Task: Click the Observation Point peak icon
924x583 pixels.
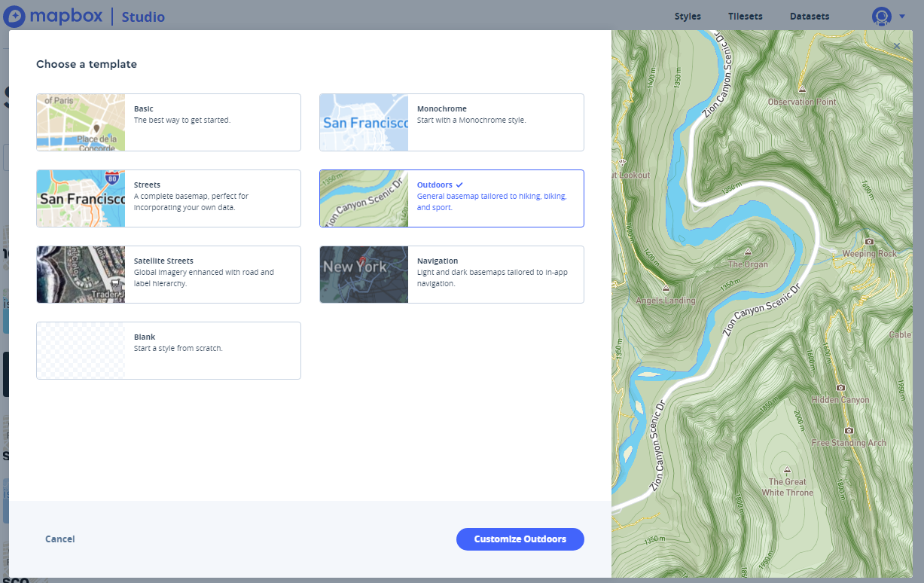Action: tap(803, 90)
